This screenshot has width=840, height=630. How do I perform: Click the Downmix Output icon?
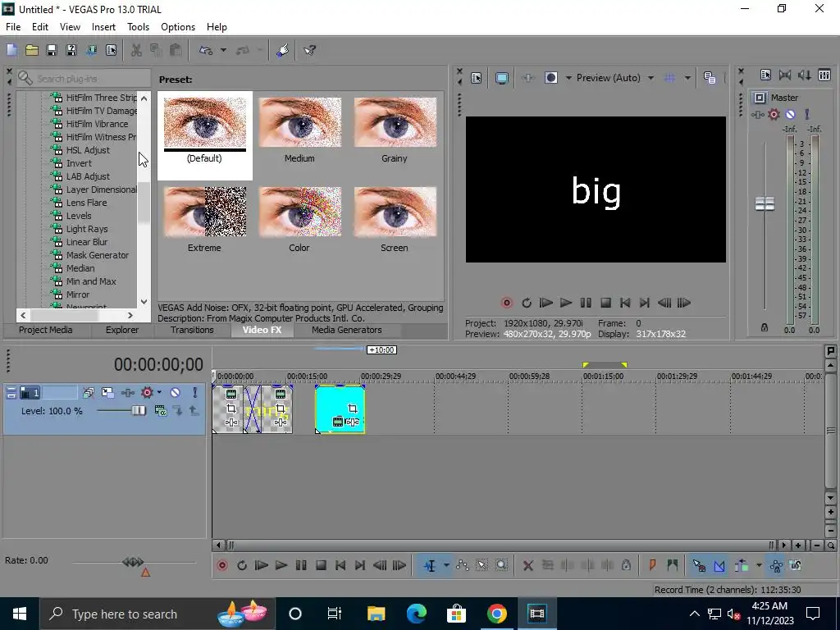pyautogui.click(x=785, y=75)
